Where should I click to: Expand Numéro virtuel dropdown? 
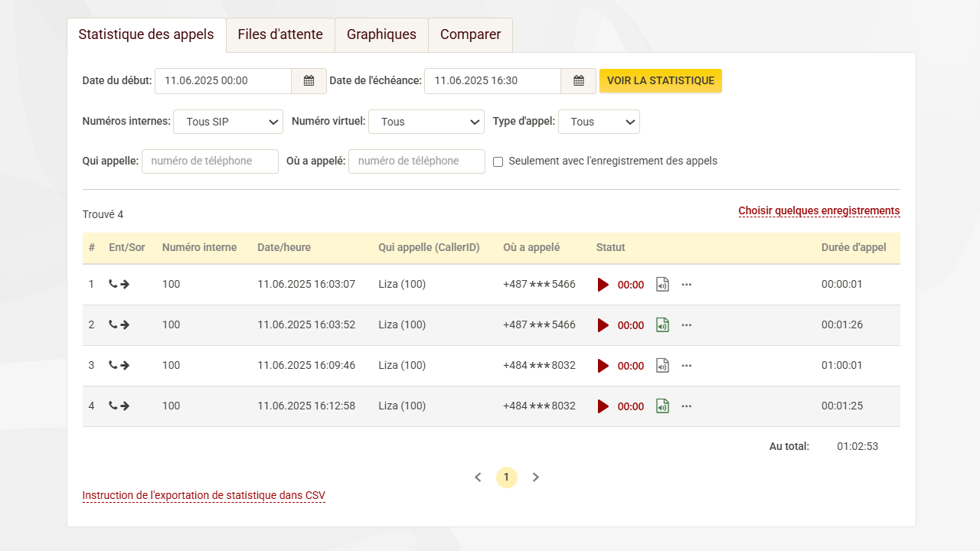coord(426,122)
